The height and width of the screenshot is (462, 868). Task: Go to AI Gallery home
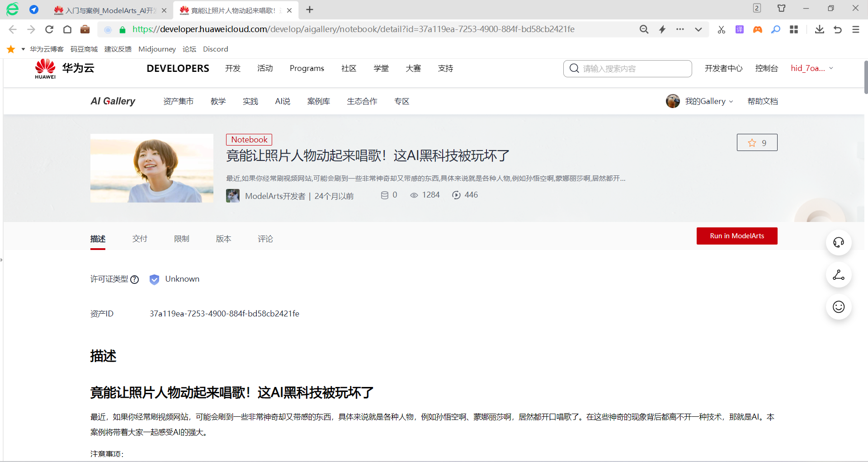click(x=113, y=101)
